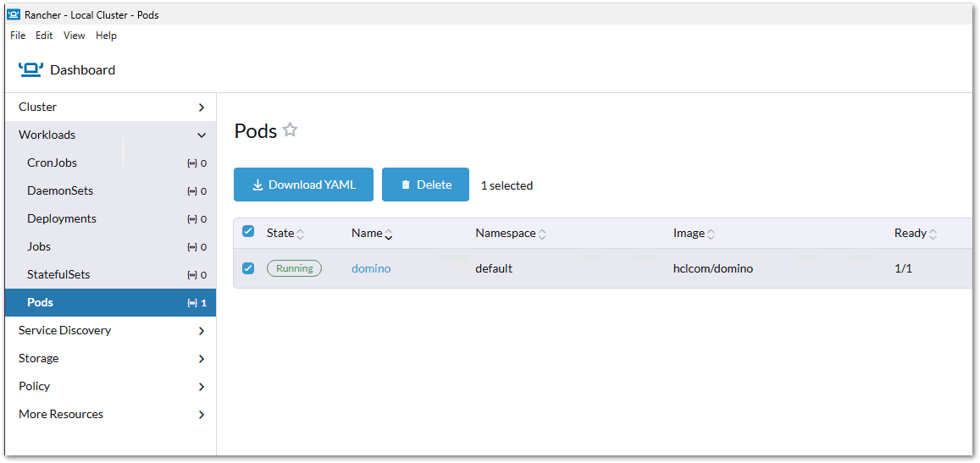Click the Rancher Dashboard logo icon

pos(30,70)
